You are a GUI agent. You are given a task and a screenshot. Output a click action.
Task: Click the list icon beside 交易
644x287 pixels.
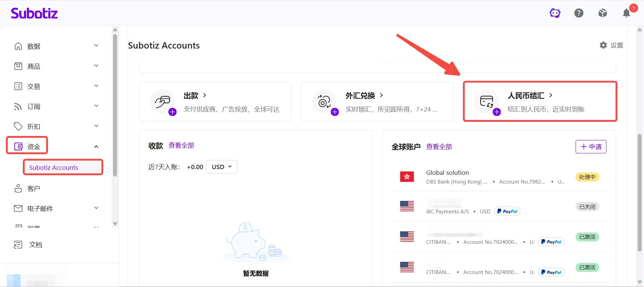click(x=18, y=86)
